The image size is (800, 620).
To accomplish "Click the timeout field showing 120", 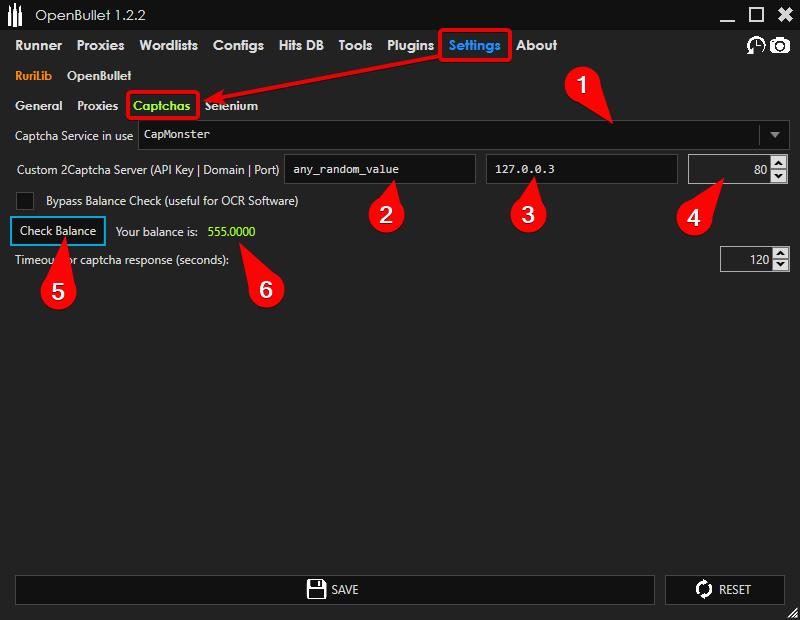I will coord(746,259).
